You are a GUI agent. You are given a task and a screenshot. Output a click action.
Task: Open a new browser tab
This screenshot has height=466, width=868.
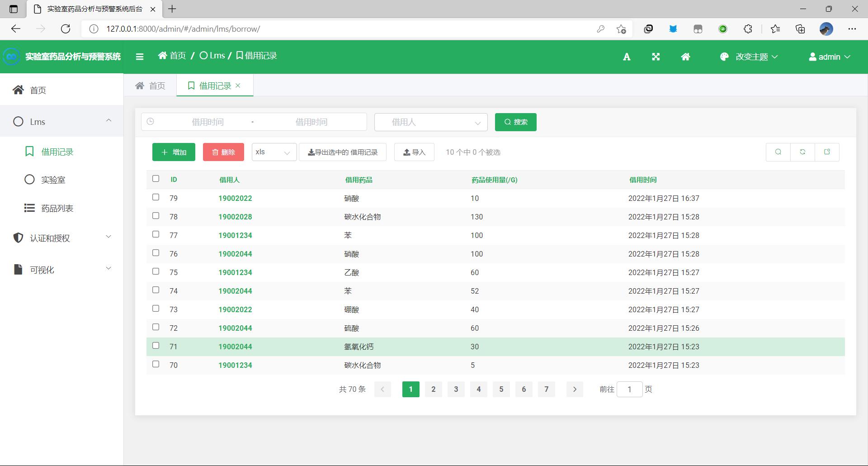172,9
